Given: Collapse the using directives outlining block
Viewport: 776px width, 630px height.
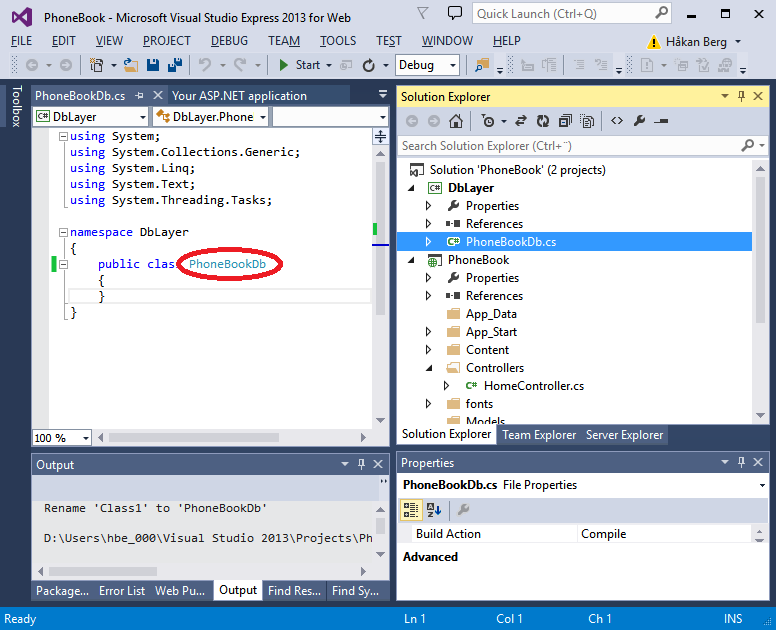Looking at the screenshot, I should pyautogui.click(x=63, y=136).
